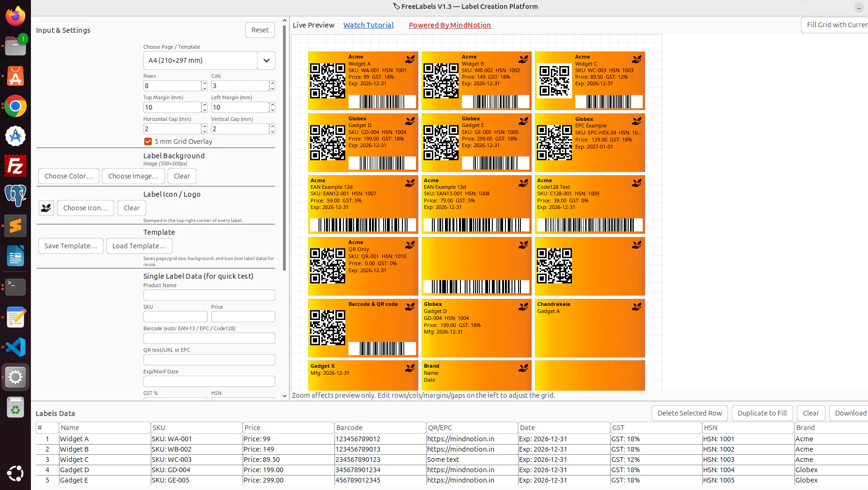Click the Price column header
This screenshot has height=490, width=868.
click(x=288, y=428)
